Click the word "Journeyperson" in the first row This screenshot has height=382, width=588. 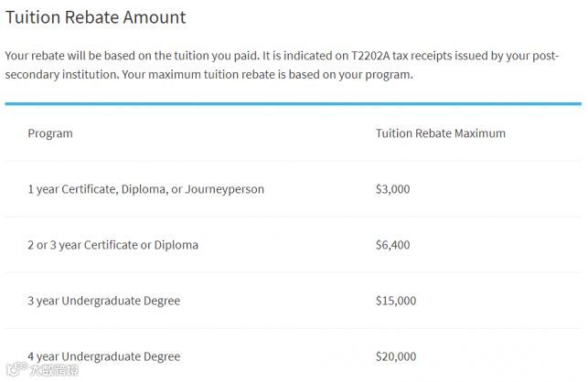coord(225,189)
